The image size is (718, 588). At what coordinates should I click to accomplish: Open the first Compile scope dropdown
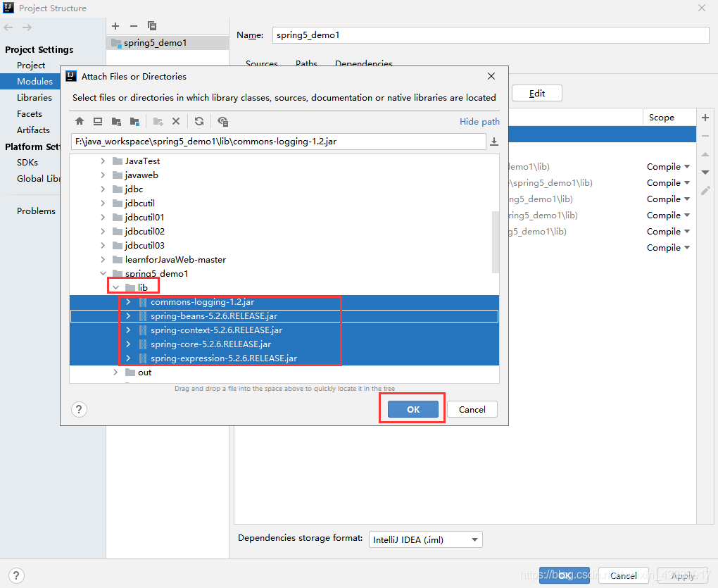coord(668,167)
